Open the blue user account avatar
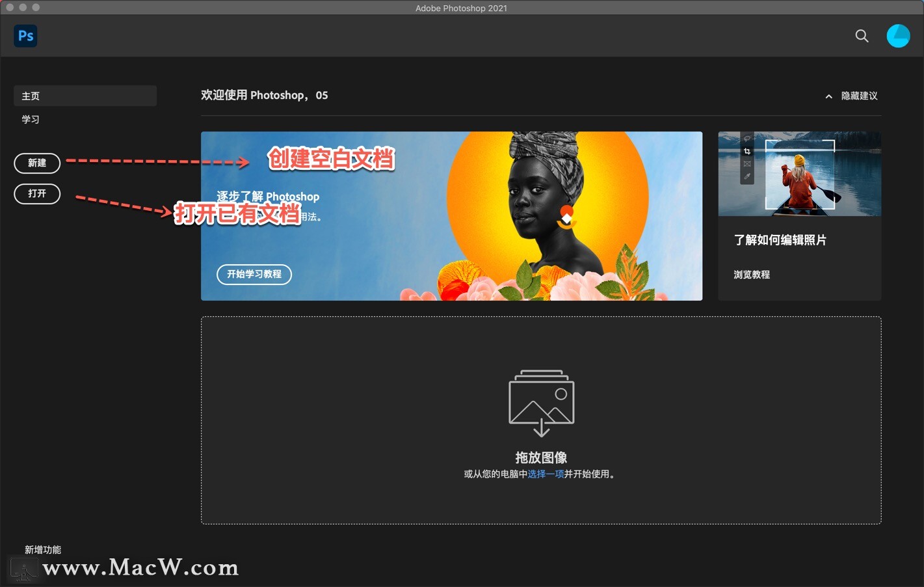Image resolution: width=924 pixels, height=587 pixels. 898,36
